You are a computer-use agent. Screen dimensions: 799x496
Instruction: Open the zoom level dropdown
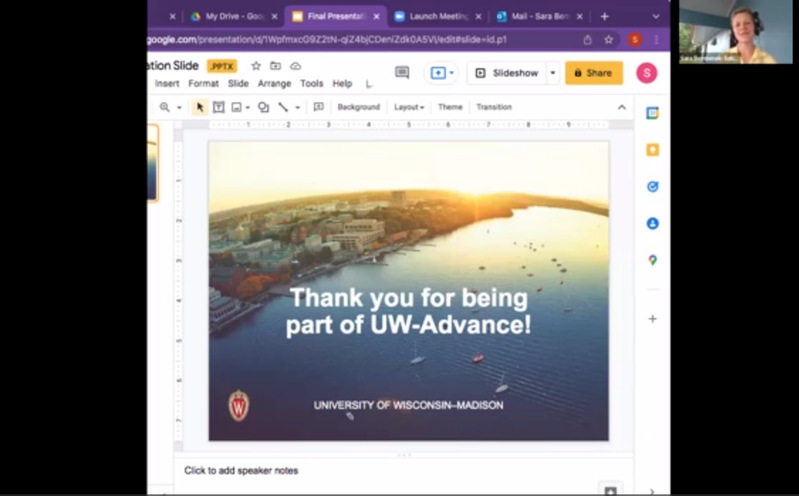click(x=179, y=107)
